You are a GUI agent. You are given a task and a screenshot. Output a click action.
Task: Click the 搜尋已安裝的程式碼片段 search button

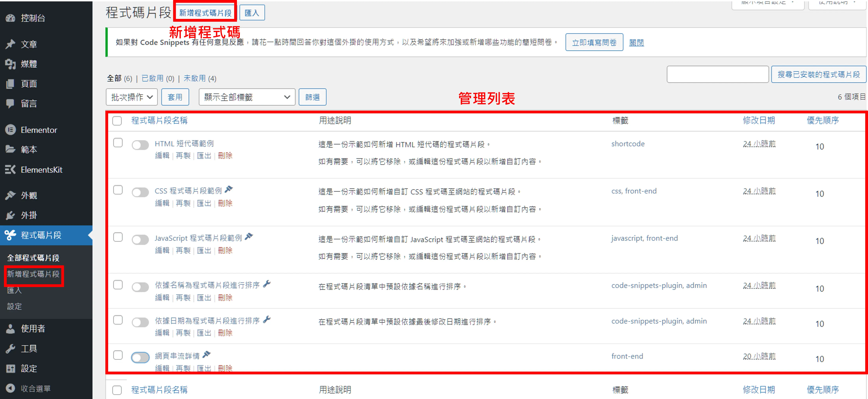(x=819, y=74)
